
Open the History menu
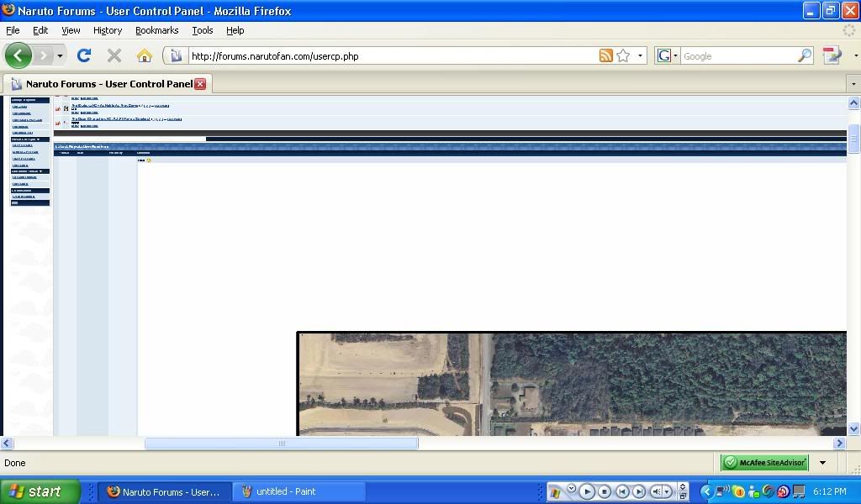(x=108, y=30)
